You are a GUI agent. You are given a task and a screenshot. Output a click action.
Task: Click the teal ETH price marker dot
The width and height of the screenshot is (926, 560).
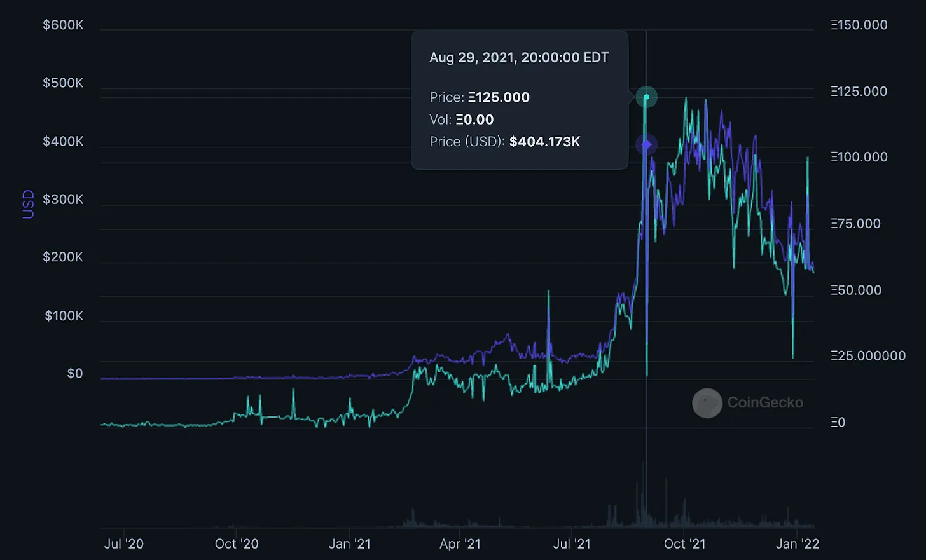click(646, 97)
